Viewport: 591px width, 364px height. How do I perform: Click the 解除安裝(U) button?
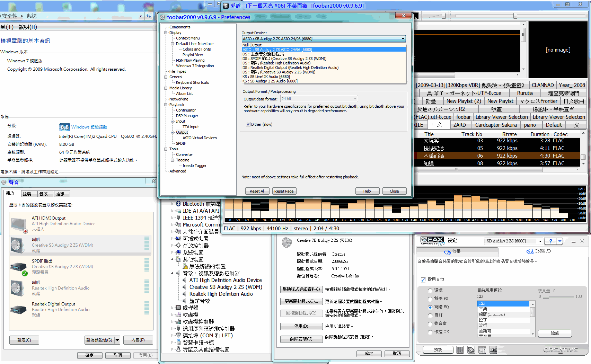point(301,339)
